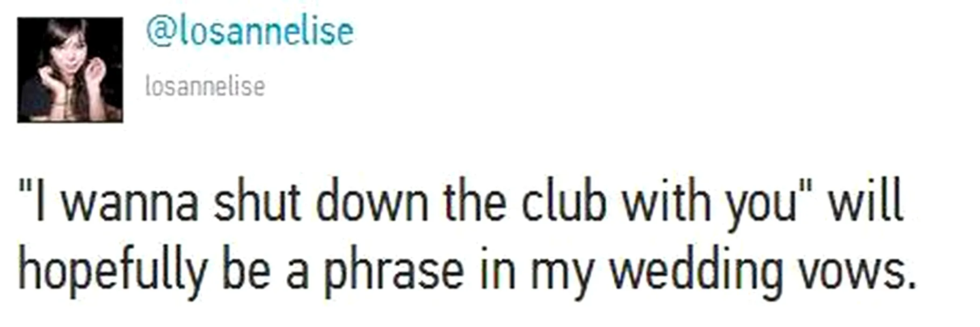Click the word "hopefully" in the tweet

pyautogui.click(x=112, y=273)
